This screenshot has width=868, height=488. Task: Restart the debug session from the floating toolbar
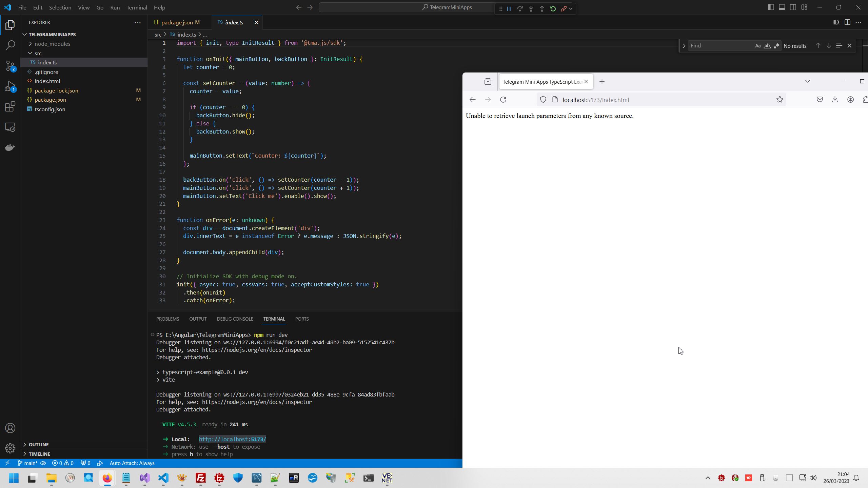pos(553,8)
